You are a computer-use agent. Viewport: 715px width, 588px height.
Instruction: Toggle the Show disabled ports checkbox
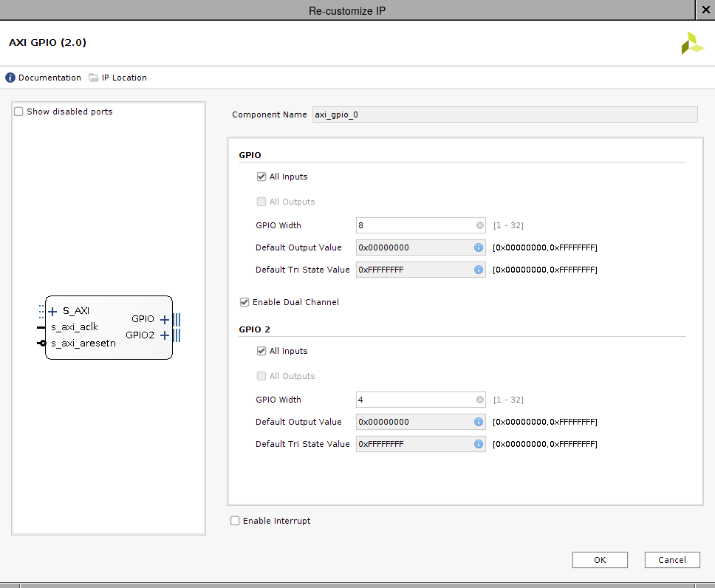[x=19, y=112]
